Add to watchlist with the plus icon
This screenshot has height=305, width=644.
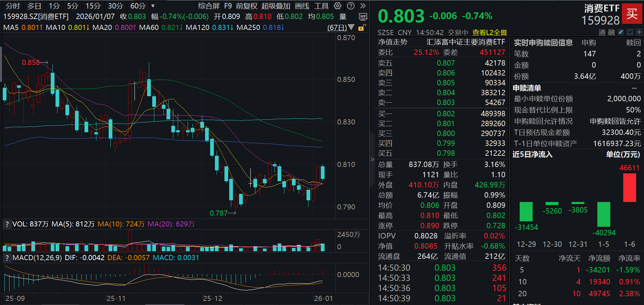[x=639, y=32]
